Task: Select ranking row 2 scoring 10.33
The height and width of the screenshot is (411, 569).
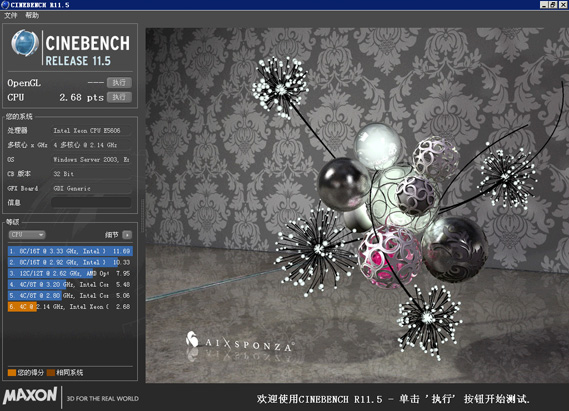Action: point(70,262)
